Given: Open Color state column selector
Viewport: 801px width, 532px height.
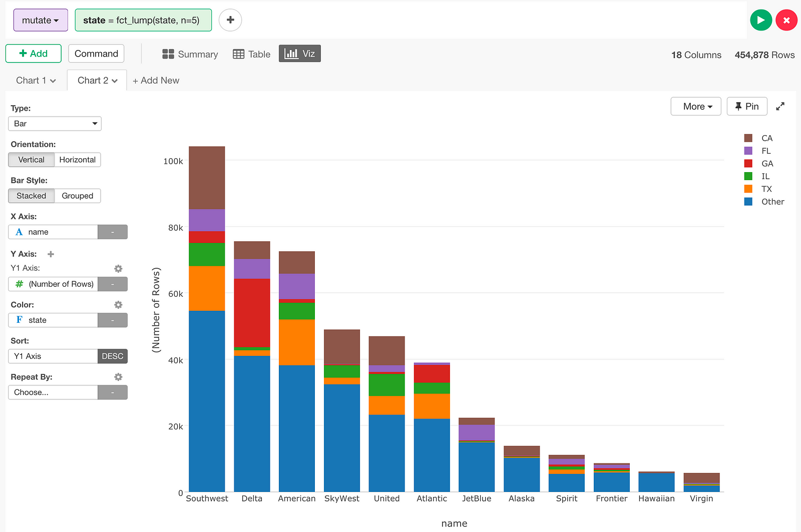Looking at the screenshot, I should pos(53,320).
